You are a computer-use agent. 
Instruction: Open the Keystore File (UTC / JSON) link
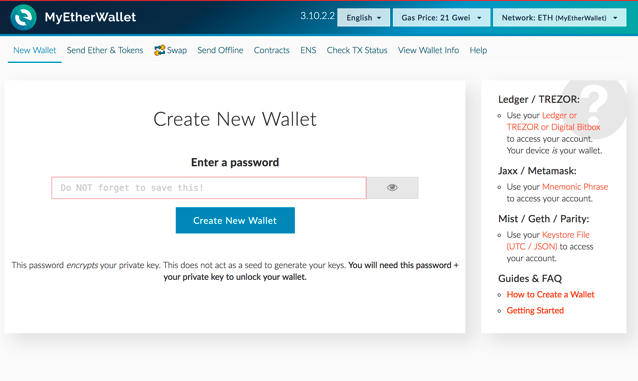[548, 241]
